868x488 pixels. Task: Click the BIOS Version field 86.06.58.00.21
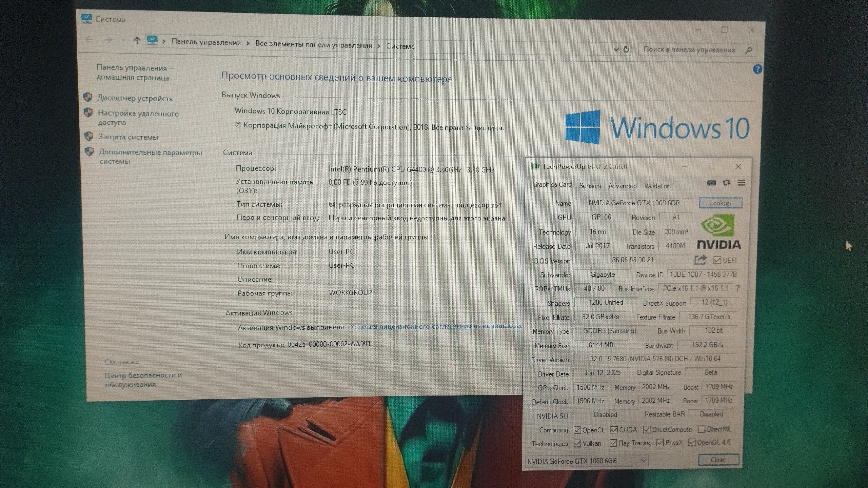pos(633,260)
